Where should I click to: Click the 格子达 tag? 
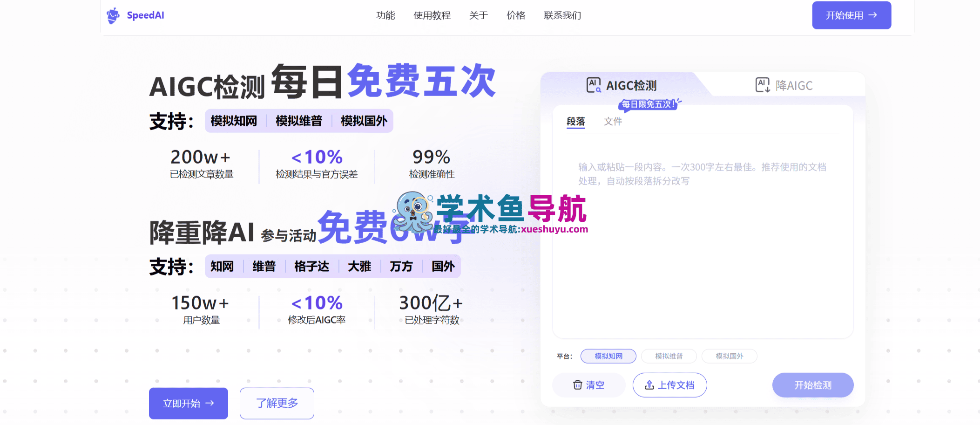point(311,267)
